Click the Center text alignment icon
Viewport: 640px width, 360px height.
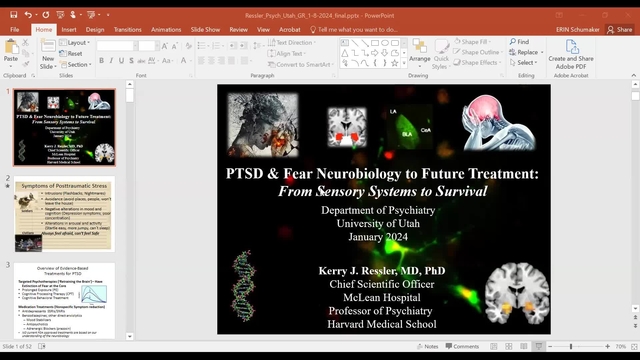pyautogui.click(x=211, y=61)
